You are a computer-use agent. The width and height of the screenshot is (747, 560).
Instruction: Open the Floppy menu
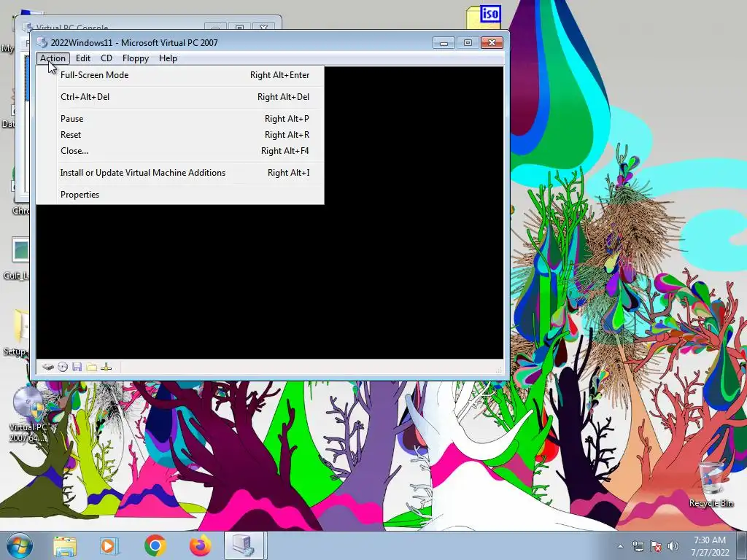click(x=135, y=58)
